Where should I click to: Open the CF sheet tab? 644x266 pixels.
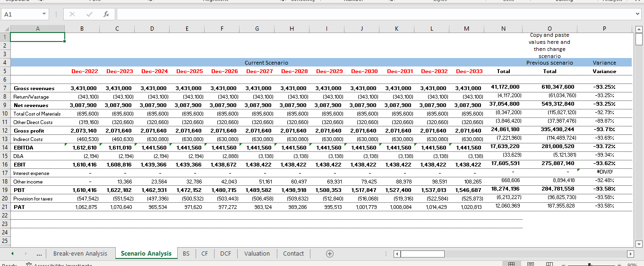click(x=205, y=254)
